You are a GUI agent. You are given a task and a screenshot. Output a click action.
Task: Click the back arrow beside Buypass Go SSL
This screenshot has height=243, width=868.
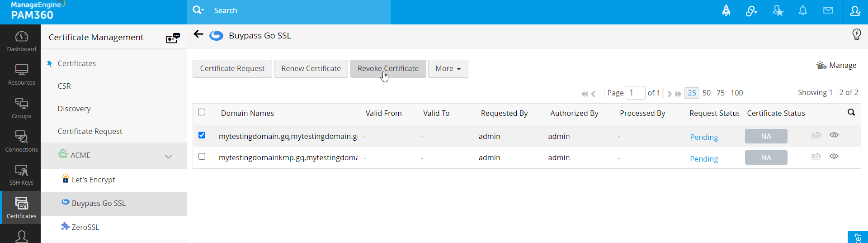(198, 34)
